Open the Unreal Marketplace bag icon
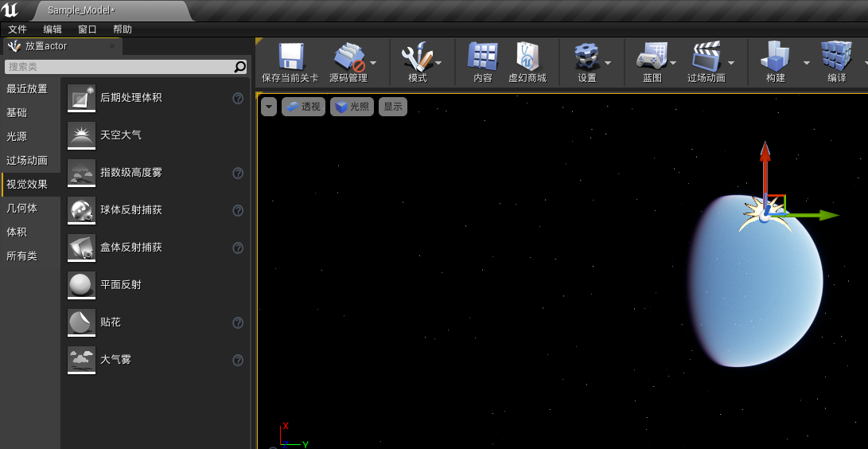 pos(527,57)
